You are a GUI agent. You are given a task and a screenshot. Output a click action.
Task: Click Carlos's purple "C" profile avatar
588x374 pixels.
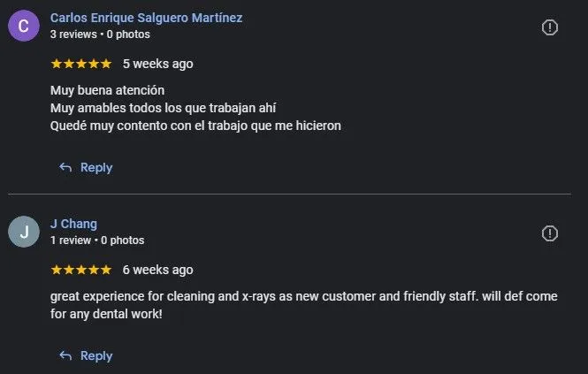pyautogui.click(x=24, y=27)
